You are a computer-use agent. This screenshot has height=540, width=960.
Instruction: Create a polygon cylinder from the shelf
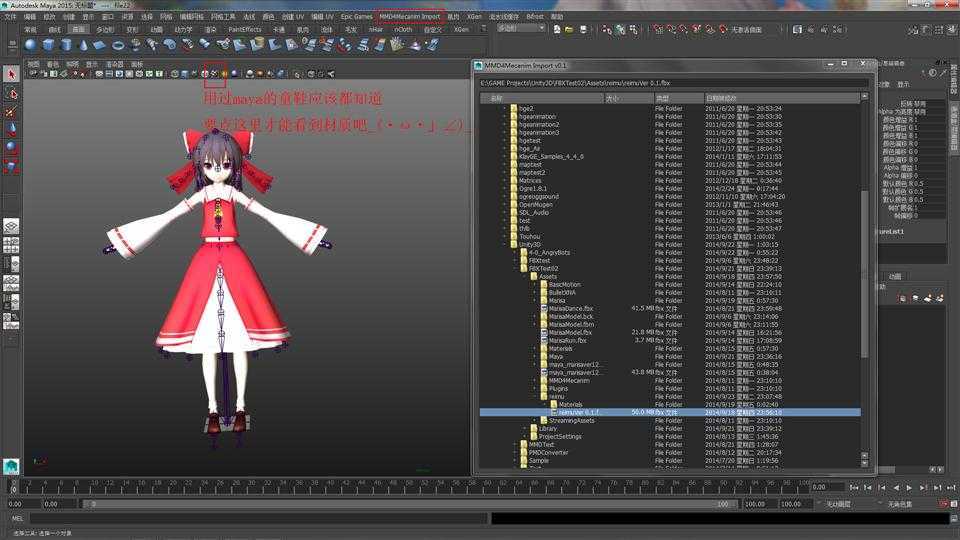click(66, 45)
